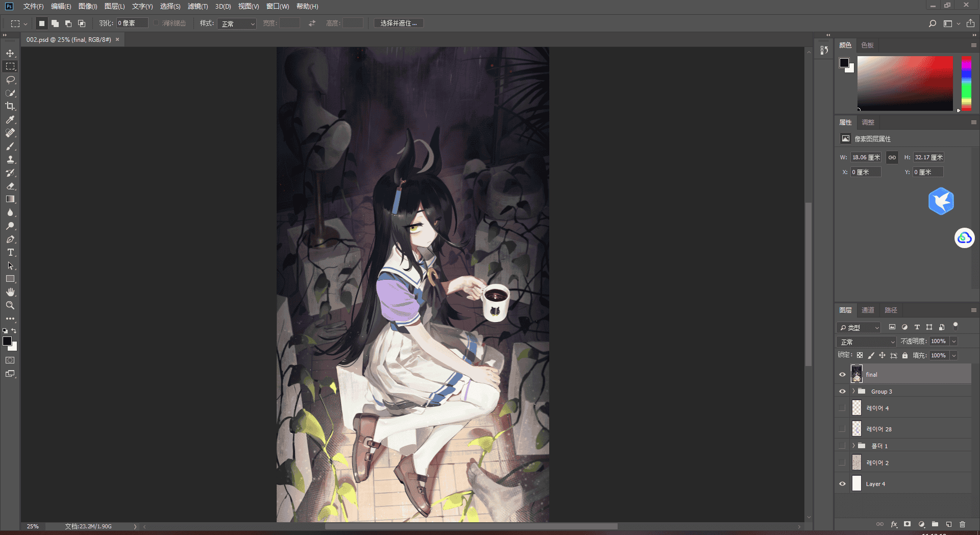Hide the Group 3 layer group
Image resolution: width=980 pixels, height=535 pixels.
842,392
